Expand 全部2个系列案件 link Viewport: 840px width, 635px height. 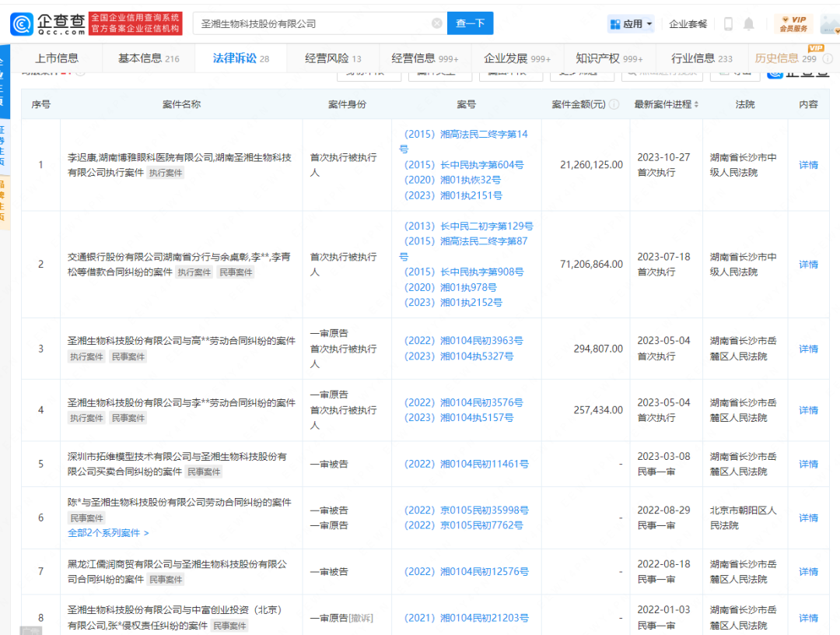(108, 533)
